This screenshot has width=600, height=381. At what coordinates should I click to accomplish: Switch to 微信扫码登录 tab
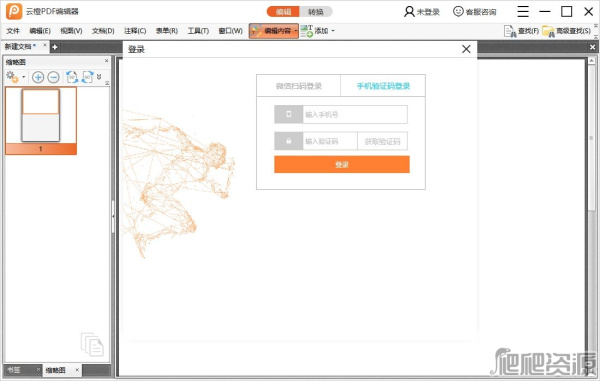(x=298, y=86)
